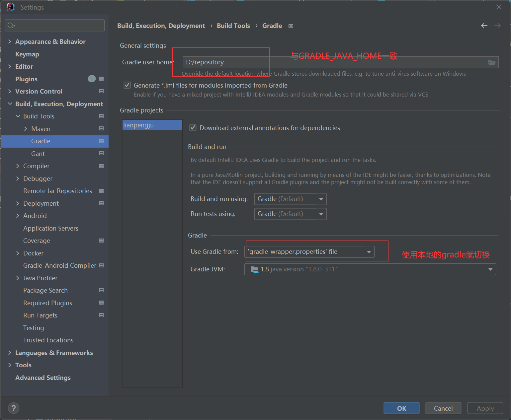
Task: Open Application Servers settings
Action: (x=51, y=228)
